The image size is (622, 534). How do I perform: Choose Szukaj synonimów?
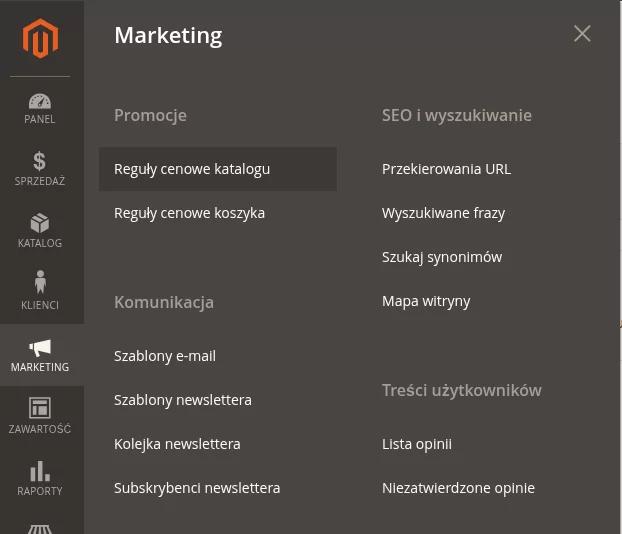coord(442,257)
